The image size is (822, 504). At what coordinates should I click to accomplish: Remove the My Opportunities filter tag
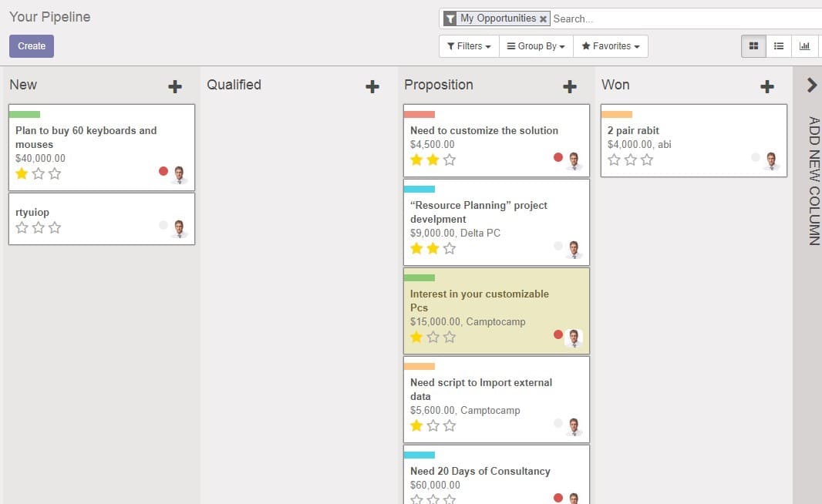(x=543, y=18)
